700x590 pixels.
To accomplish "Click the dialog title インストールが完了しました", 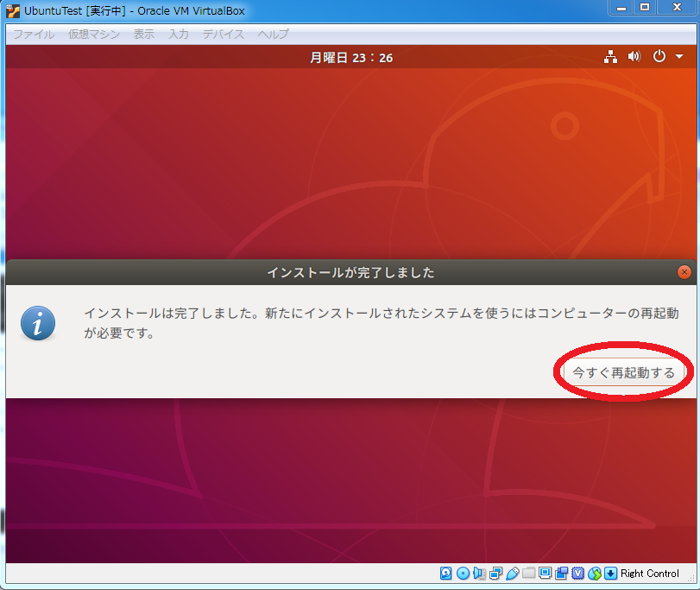I will coord(350,272).
